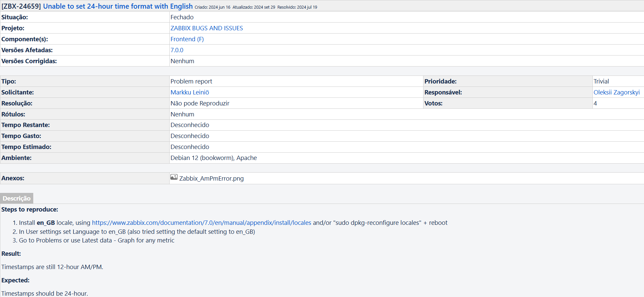This screenshot has height=297, width=644.
Task: Open the issue title link about 24-hour time format
Action: (x=118, y=6)
